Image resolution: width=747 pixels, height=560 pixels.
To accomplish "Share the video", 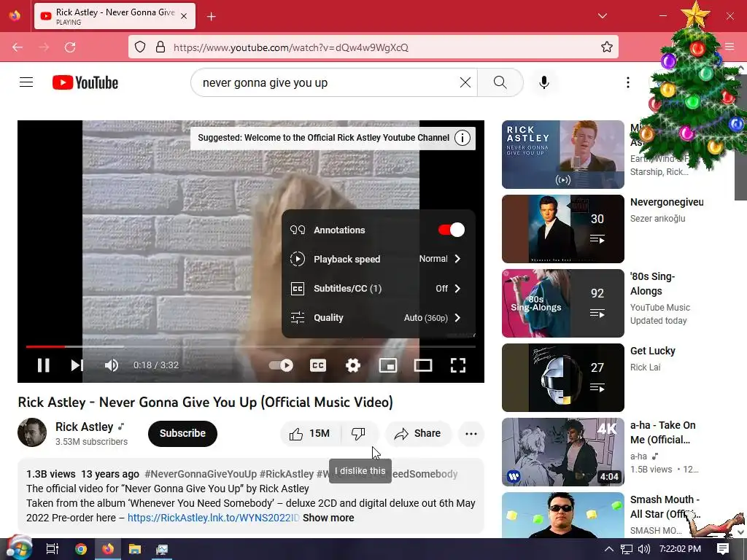I will [x=418, y=434].
